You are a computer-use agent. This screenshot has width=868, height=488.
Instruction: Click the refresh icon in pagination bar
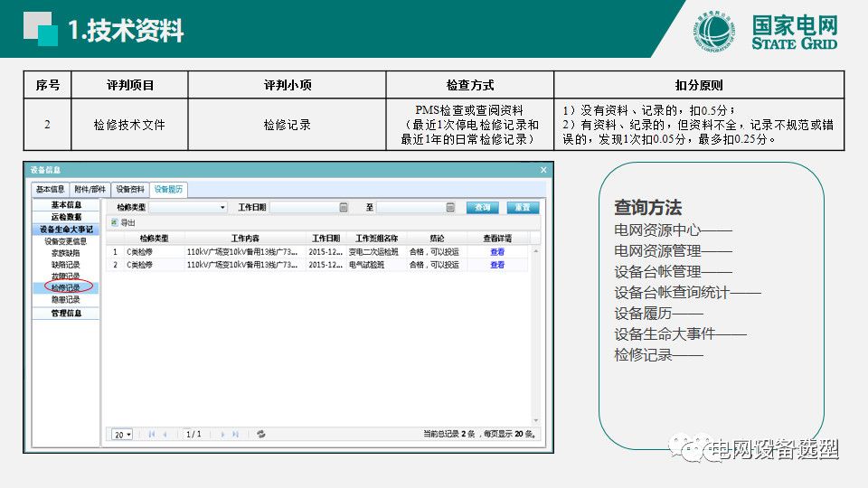pyautogui.click(x=261, y=434)
